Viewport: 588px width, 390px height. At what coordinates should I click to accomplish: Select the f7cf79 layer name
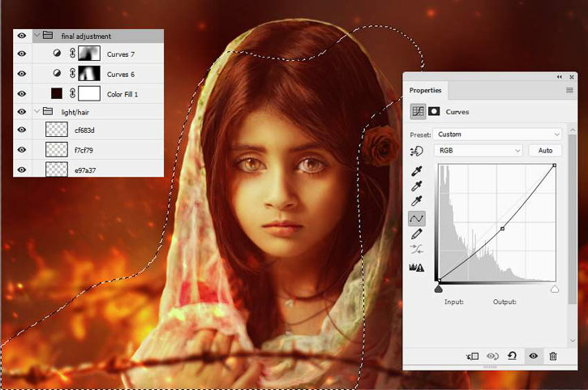84,150
